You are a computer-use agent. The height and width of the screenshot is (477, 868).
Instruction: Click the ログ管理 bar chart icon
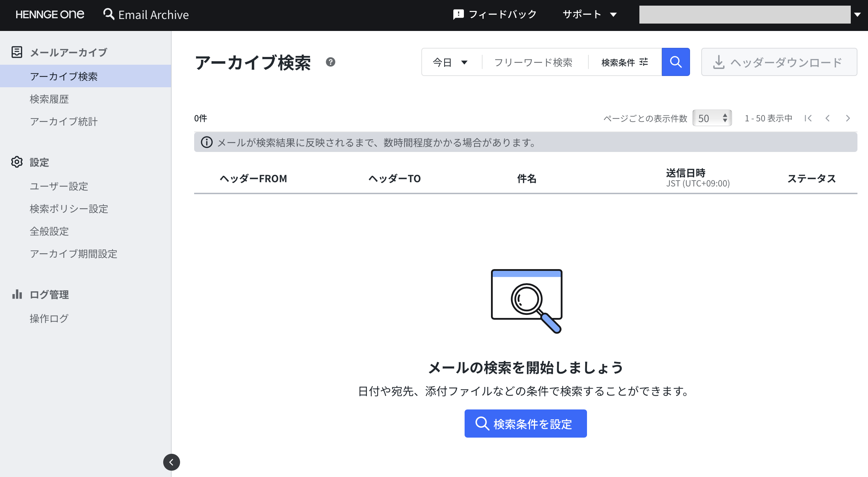tap(17, 294)
